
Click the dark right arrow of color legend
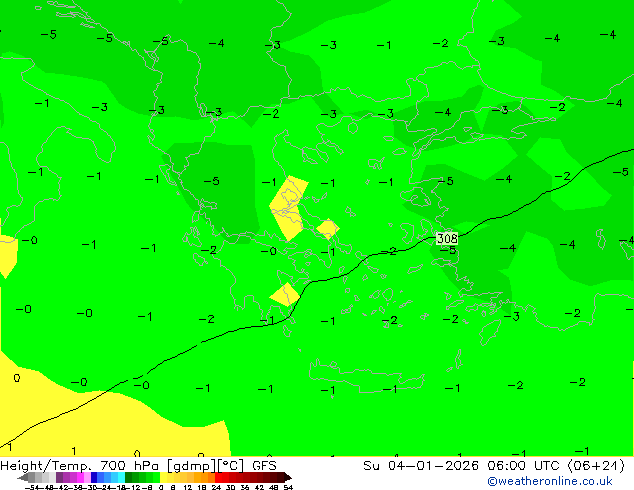pos(288,477)
